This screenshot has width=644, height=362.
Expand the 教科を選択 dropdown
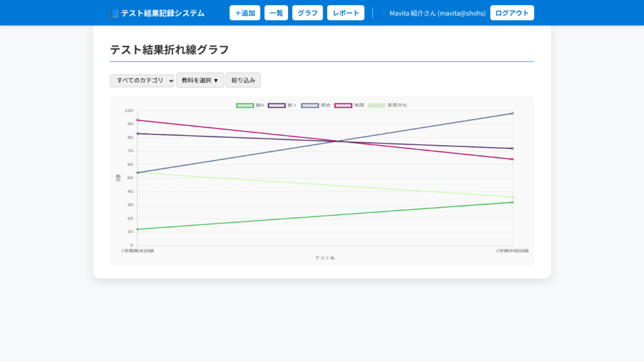200,80
